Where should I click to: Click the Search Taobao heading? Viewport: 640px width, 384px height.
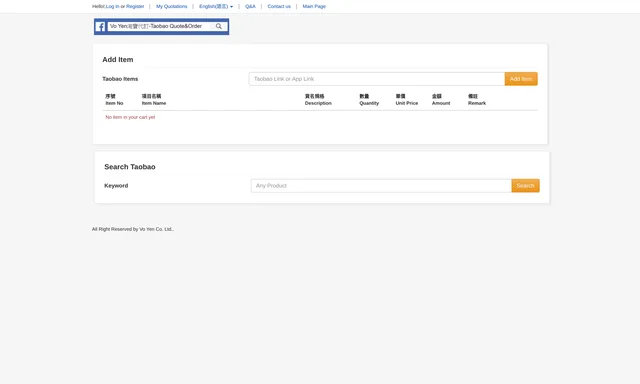pos(130,167)
